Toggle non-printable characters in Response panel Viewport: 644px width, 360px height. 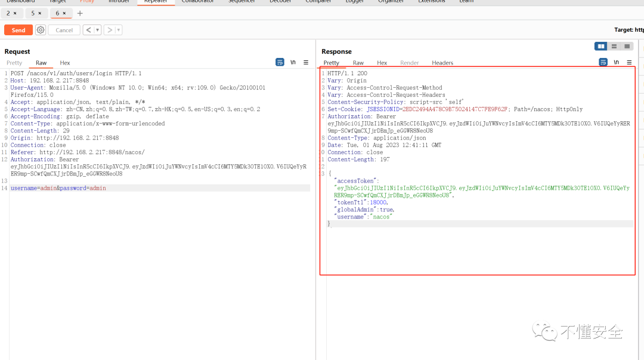click(616, 62)
